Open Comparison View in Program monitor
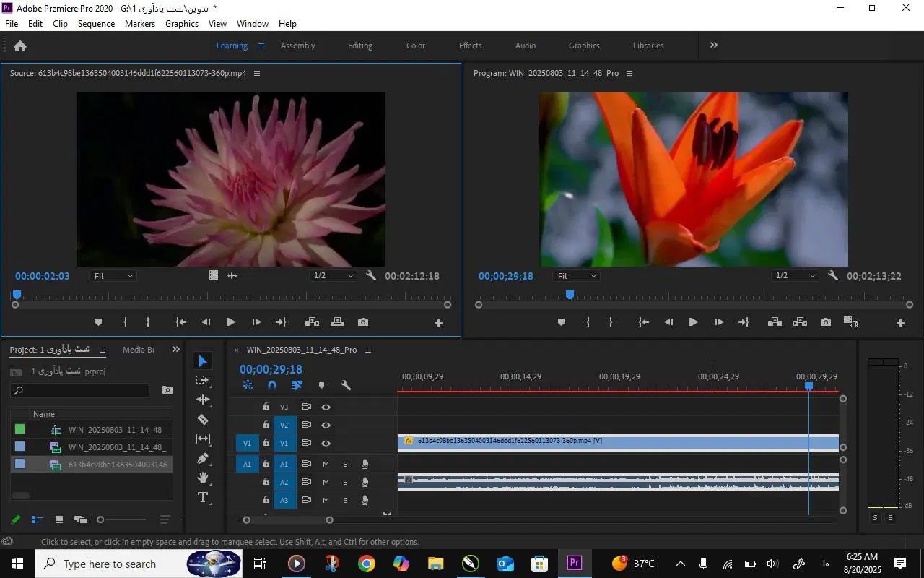This screenshot has width=924, height=578. pyautogui.click(x=851, y=322)
